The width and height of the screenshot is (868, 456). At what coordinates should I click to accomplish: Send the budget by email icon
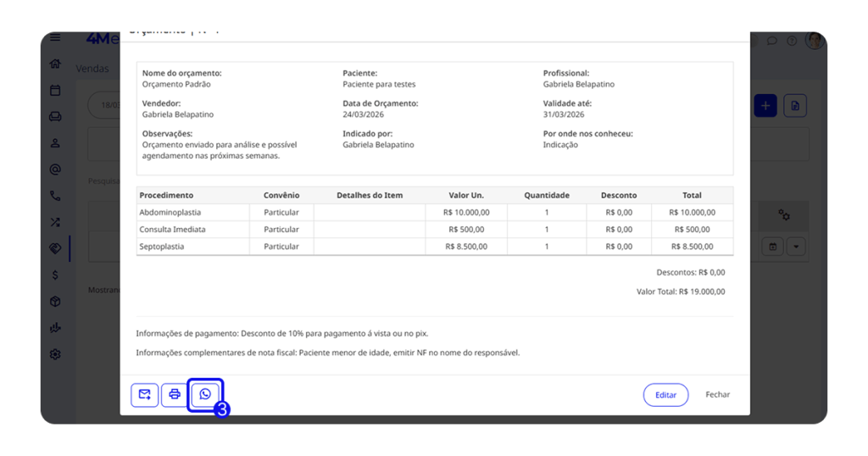145,395
